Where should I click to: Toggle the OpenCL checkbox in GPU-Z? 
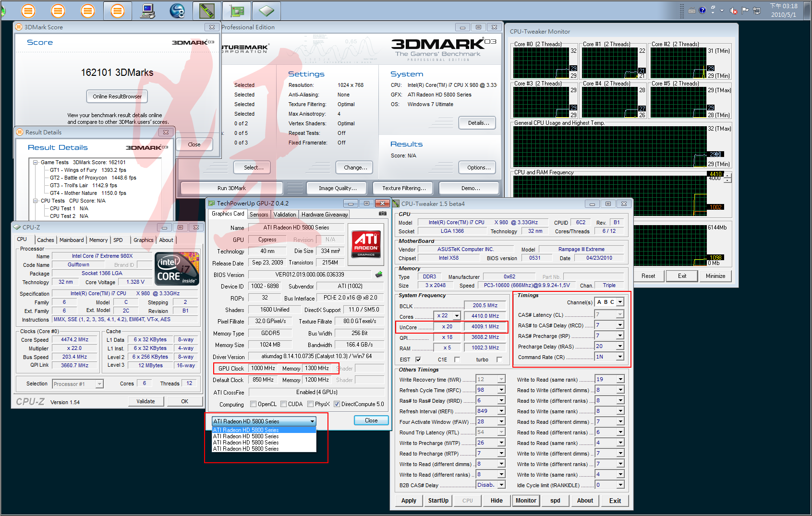coord(253,404)
